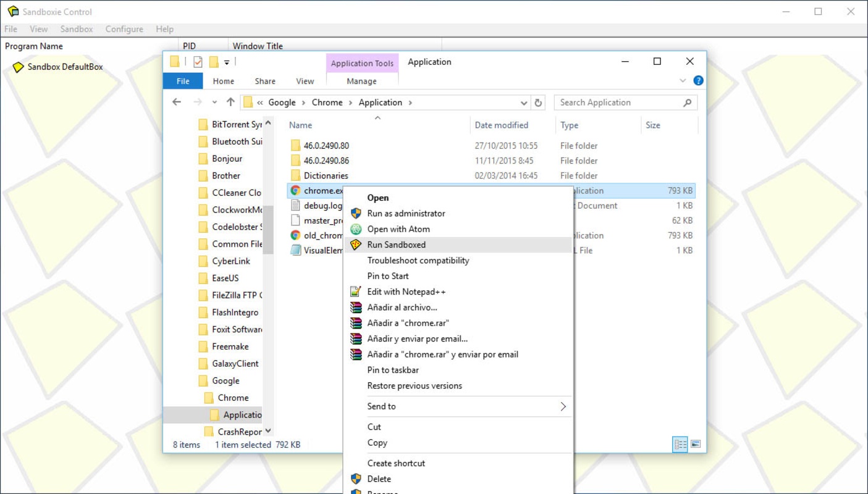Viewport: 868px width, 494px height.
Task: Click the Atom icon in context menu
Action: [x=356, y=229]
